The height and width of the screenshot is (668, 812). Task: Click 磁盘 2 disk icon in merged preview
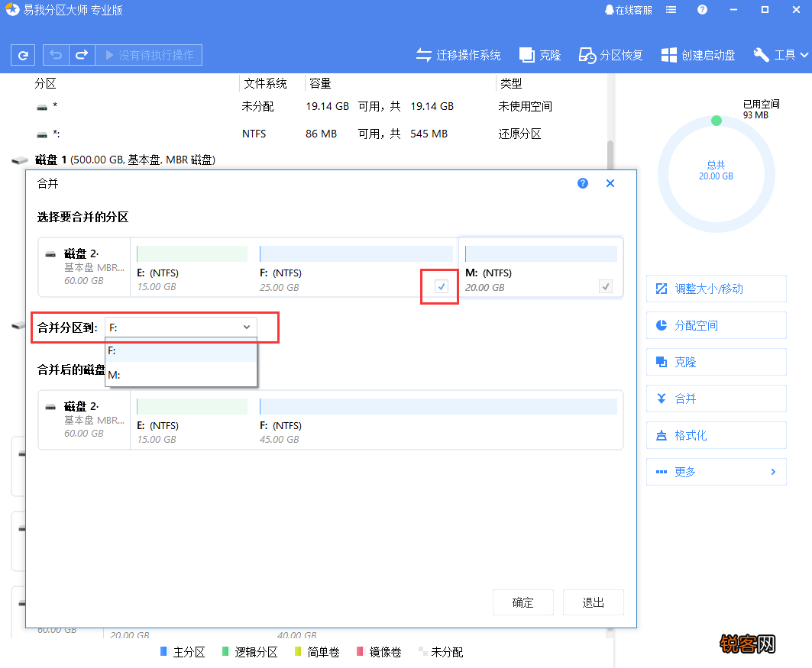tap(50, 407)
